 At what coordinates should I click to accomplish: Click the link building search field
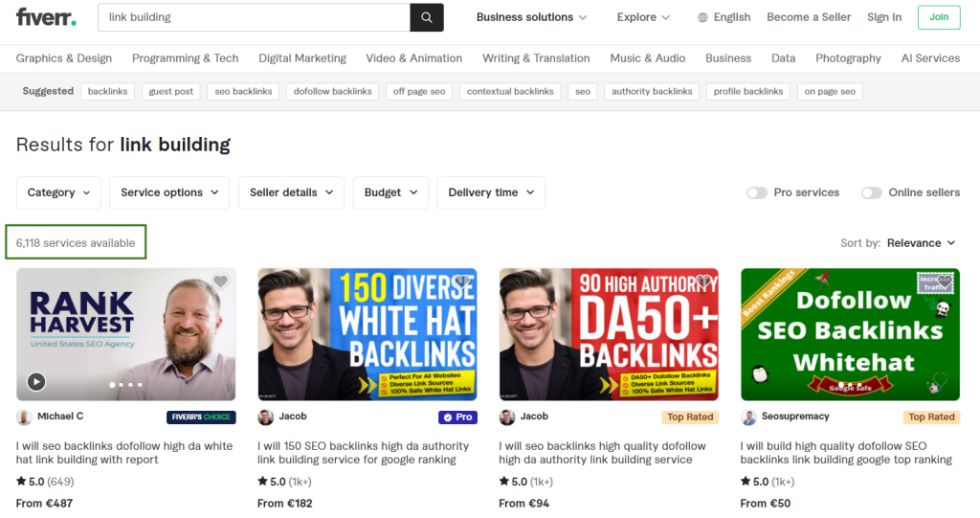coord(254,17)
